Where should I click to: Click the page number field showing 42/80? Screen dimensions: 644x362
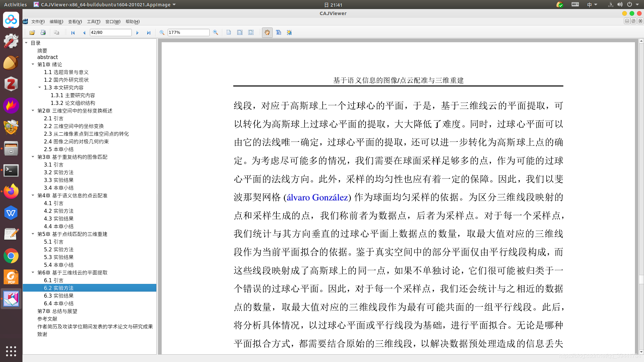(x=110, y=33)
